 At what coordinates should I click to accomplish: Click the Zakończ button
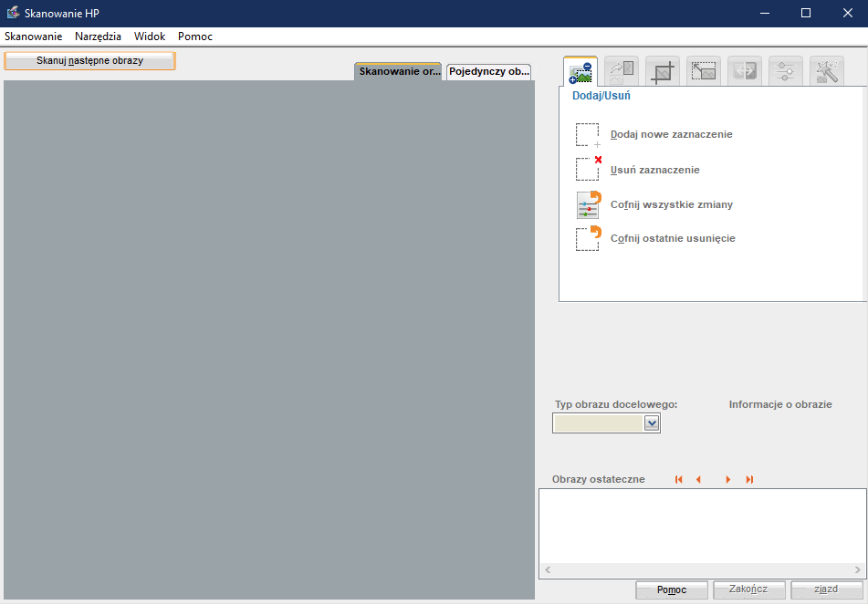[748, 589]
